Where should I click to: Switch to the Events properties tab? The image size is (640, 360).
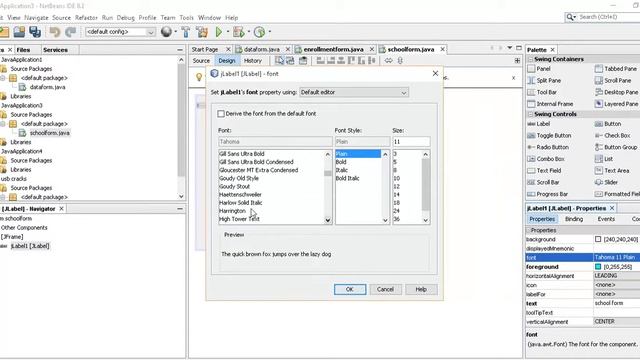(x=606, y=219)
